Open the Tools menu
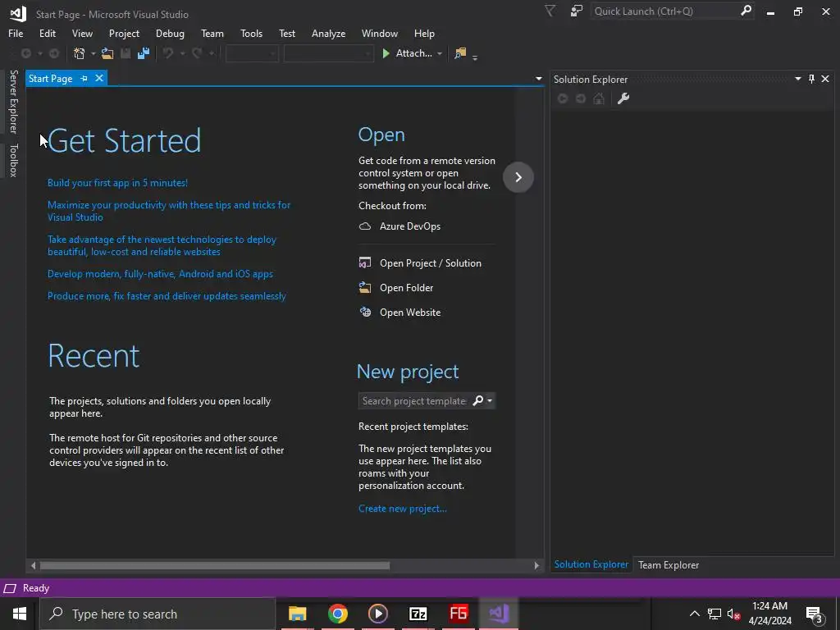 tap(251, 33)
